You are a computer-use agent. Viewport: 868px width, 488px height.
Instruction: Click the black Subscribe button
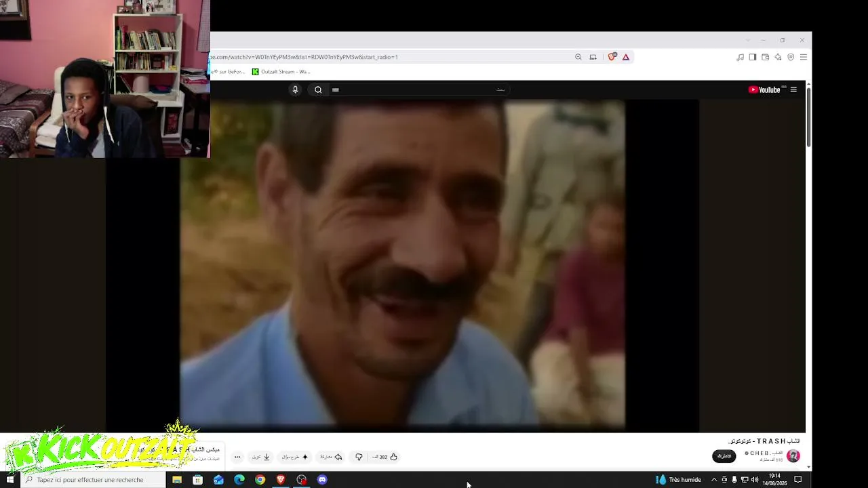pos(724,456)
